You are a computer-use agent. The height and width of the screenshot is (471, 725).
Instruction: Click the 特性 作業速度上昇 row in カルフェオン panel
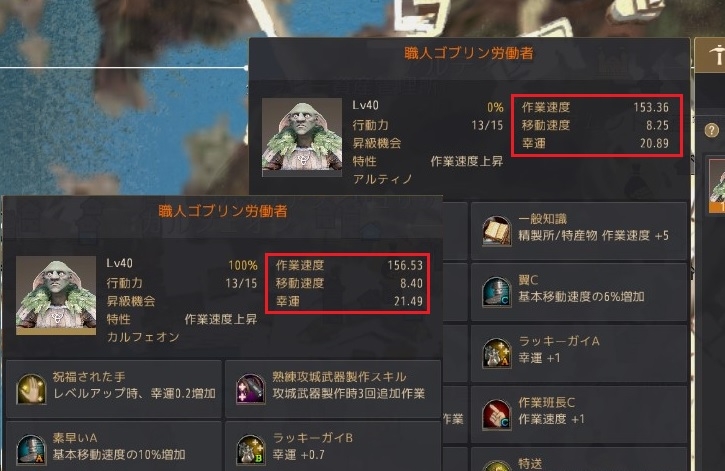coord(182,319)
